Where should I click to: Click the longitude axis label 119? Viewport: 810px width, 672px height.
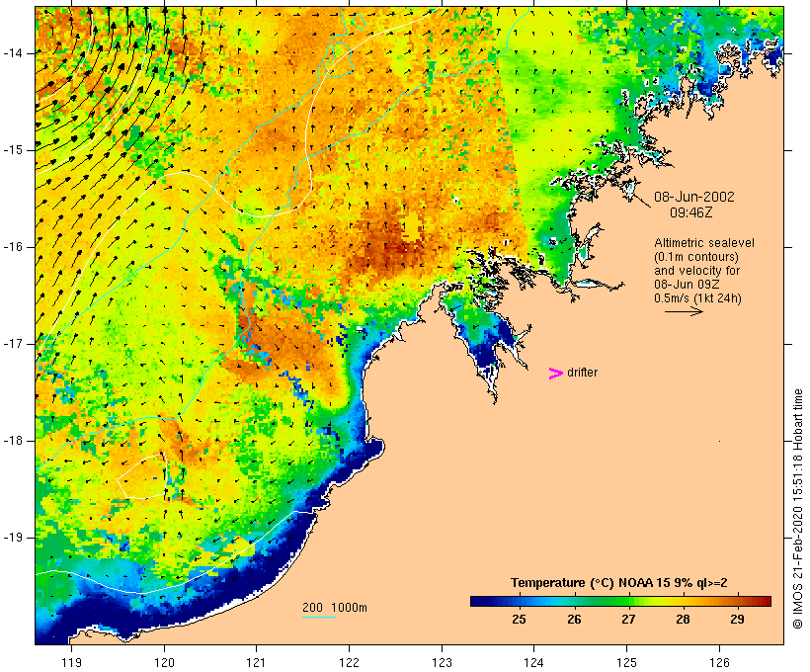[x=71, y=662]
